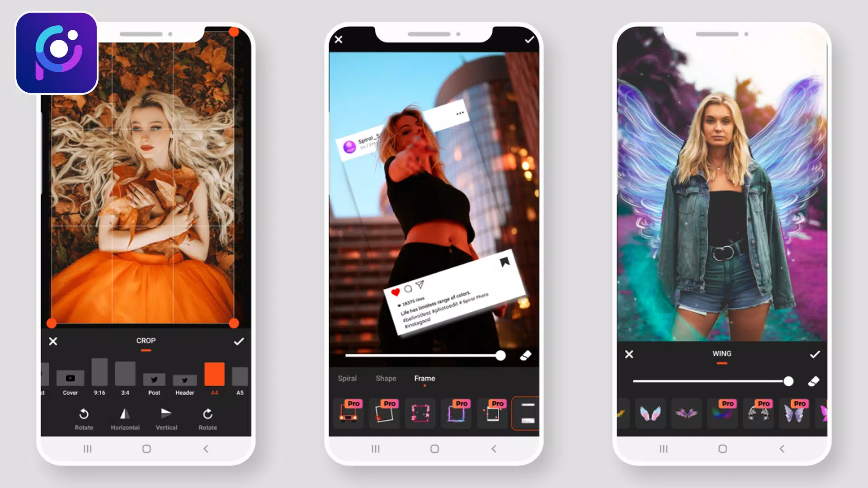Switch to the Shape tab
The image size is (868, 488).
click(386, 378)
